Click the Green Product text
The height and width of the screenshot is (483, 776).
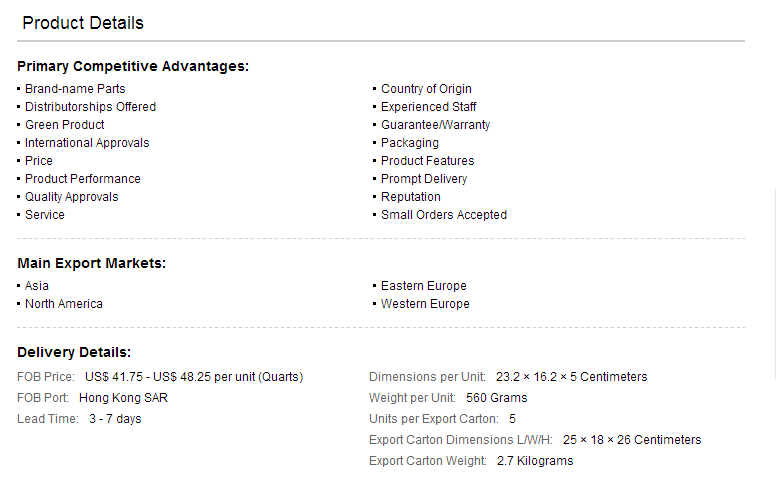(65, 125)
